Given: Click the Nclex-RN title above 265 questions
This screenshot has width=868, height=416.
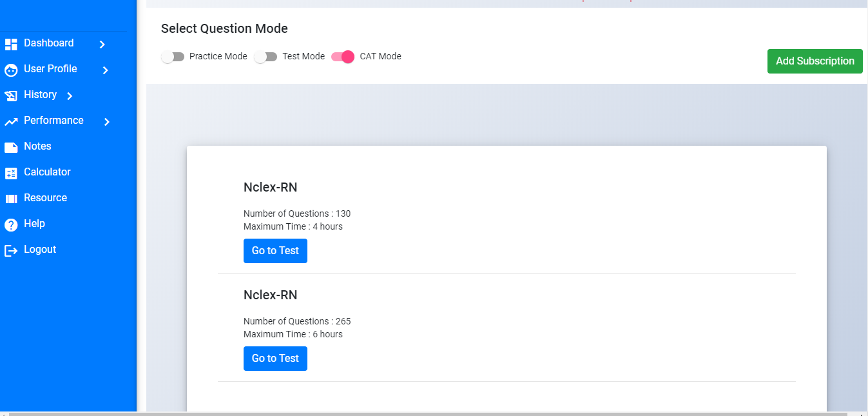Looking at the screenshot, I should (x=270, y=295).
